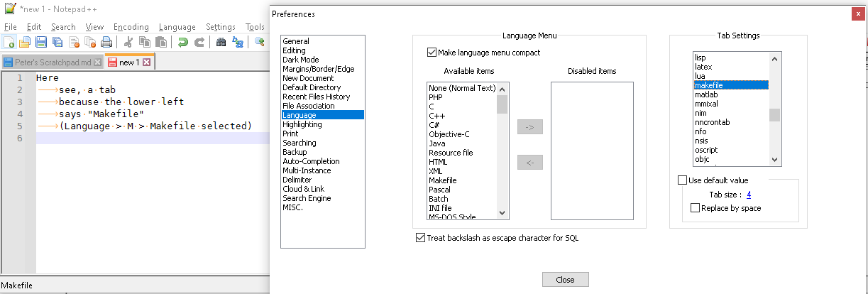
Task: Click the Copy toolbar icon
Action: click(x=145, y=42)
